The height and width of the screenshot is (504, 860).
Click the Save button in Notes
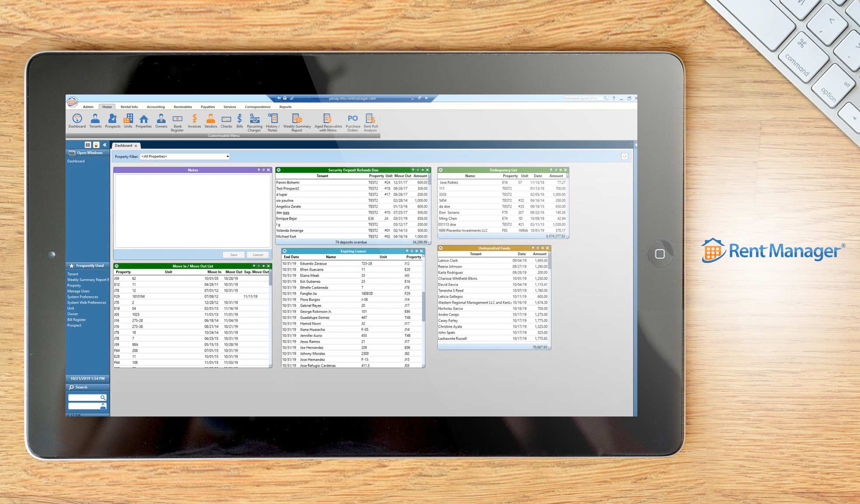pyautogui.click(x=234, y=255)
